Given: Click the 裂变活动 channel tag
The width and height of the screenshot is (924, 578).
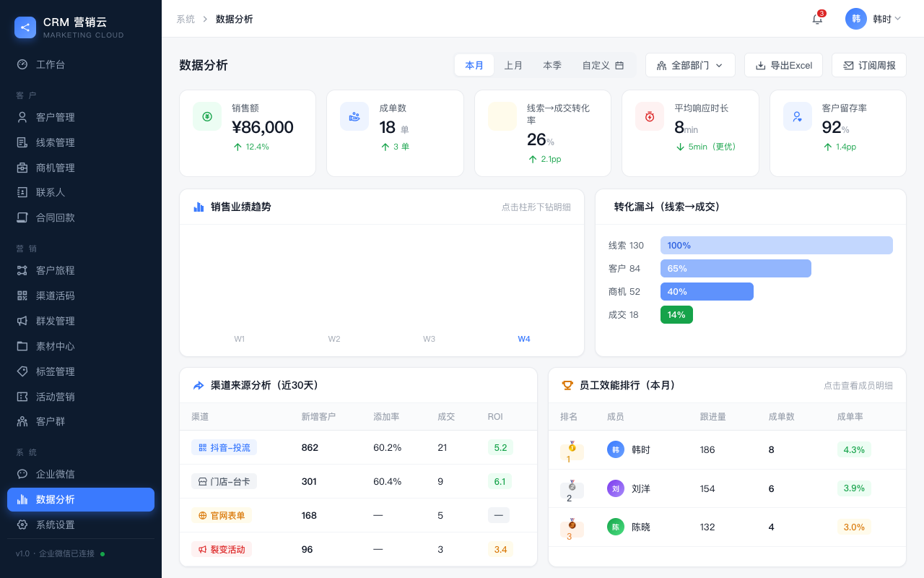Looking at the screenshot, I should 222,549.
